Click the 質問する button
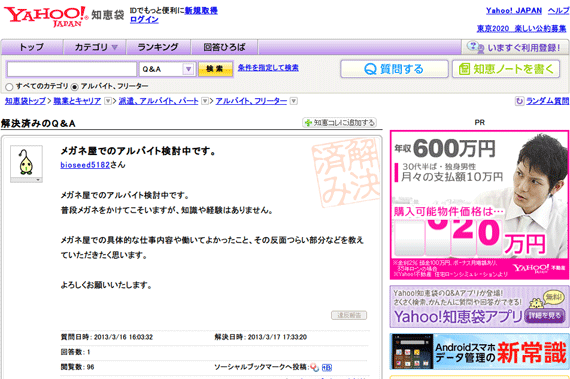 pos(394,69)
